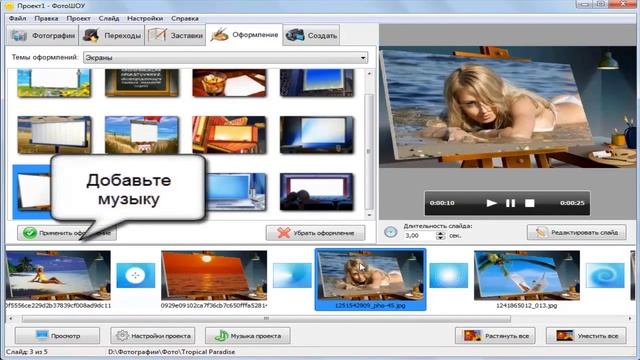Click transition icon after the sunset slide

(292, 276)
